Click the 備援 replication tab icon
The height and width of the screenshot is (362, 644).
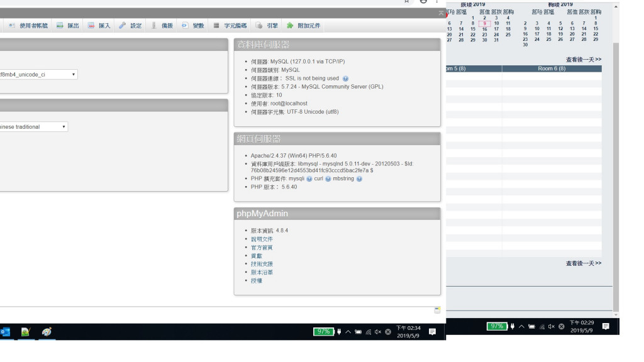pos(154,25)
